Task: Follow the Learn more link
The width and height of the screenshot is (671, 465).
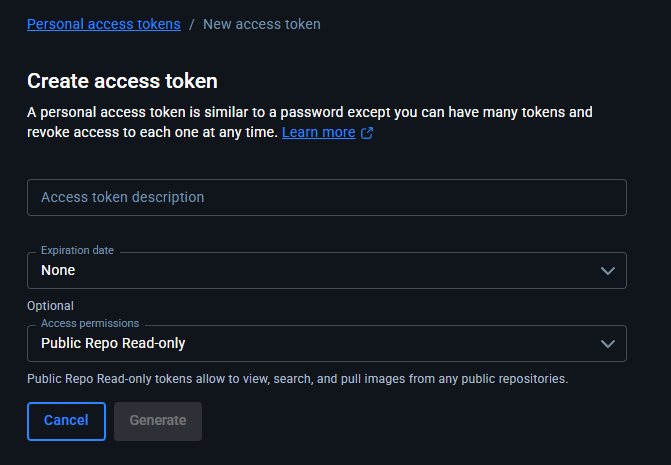Action: (318, 132)
